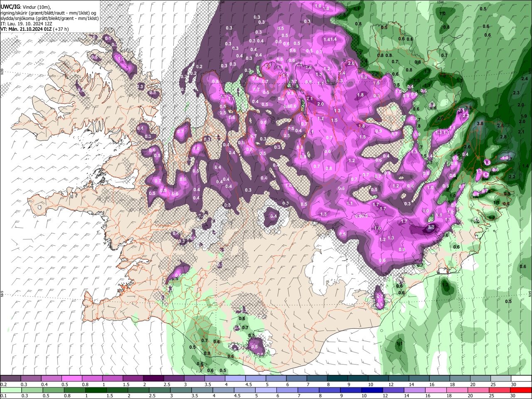The height and width of the screenshot is (399, 532).
Task: Select the 10 deep blue swatch, lower legend row
Action: point(373,390)
